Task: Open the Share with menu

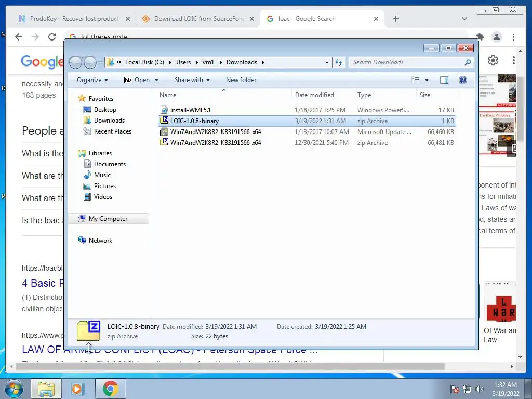Action: pos(192,80)
